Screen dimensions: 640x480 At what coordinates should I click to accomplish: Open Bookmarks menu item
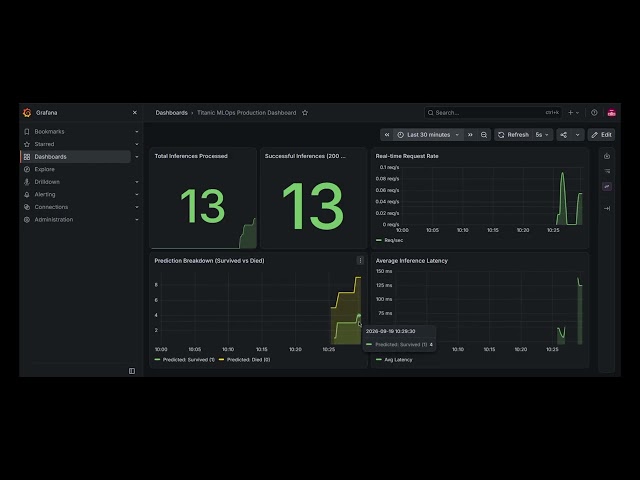(49, 131)
